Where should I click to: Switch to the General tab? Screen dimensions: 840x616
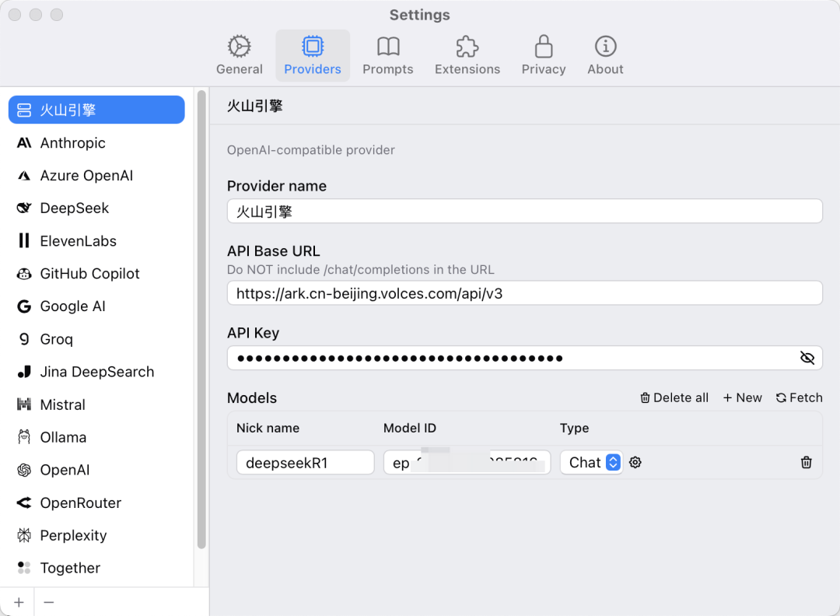pos(240,56)
